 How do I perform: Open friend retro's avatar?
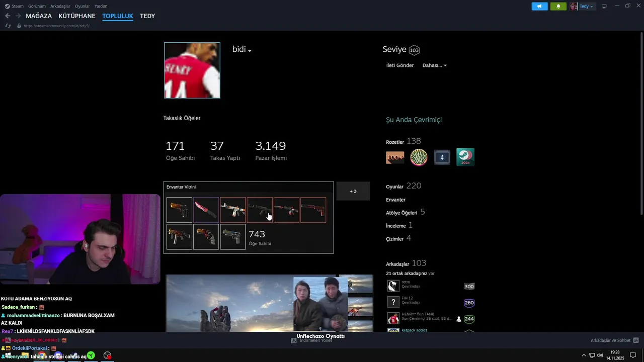pyautogui.click(x=393, y=286)
